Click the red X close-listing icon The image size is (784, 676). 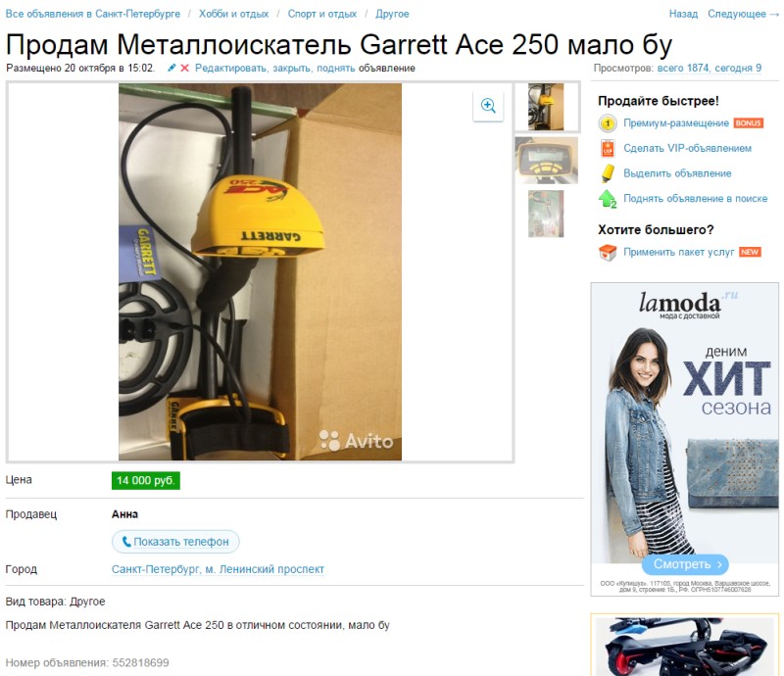[x=184, y=68]
